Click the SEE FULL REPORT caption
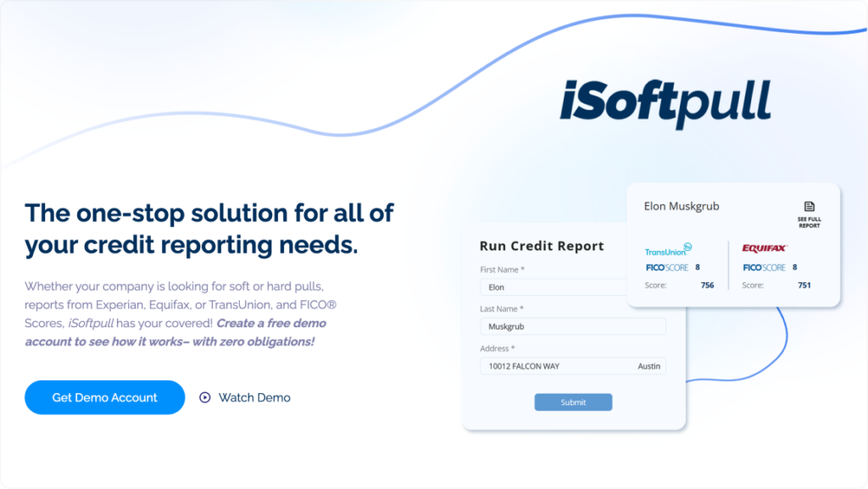Viewport: 868px width, 489px height. pos(810,222)
